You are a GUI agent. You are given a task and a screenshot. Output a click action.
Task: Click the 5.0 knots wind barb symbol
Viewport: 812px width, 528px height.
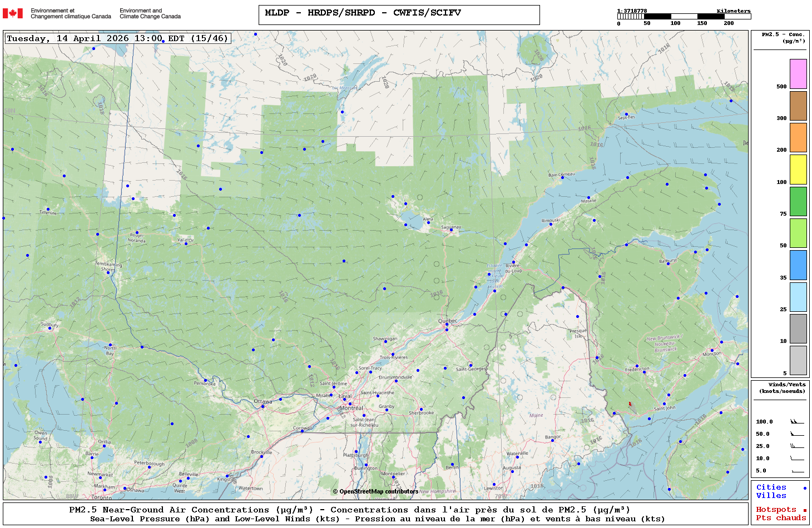click(x=797, y=471)
